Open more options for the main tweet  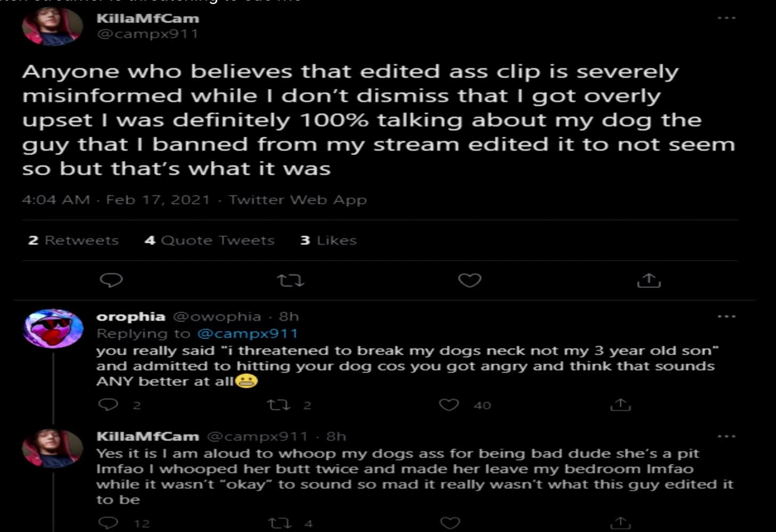[726, 18]
